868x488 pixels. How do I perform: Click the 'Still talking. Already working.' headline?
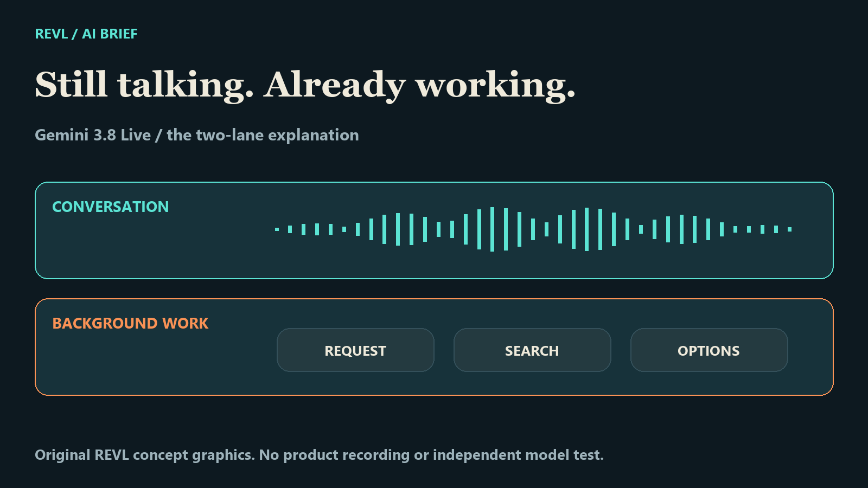click(305, 85)
